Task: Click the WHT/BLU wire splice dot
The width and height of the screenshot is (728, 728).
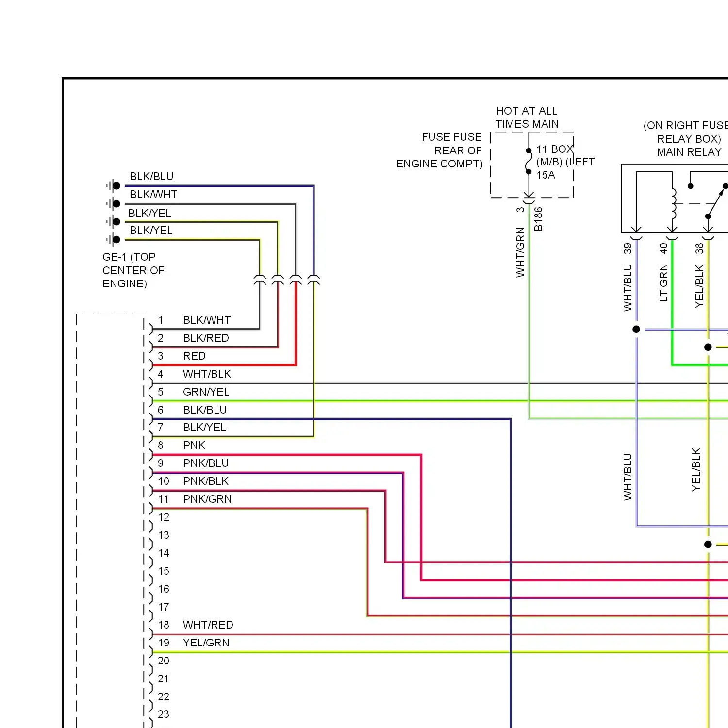Action: (x=636, y=330)
